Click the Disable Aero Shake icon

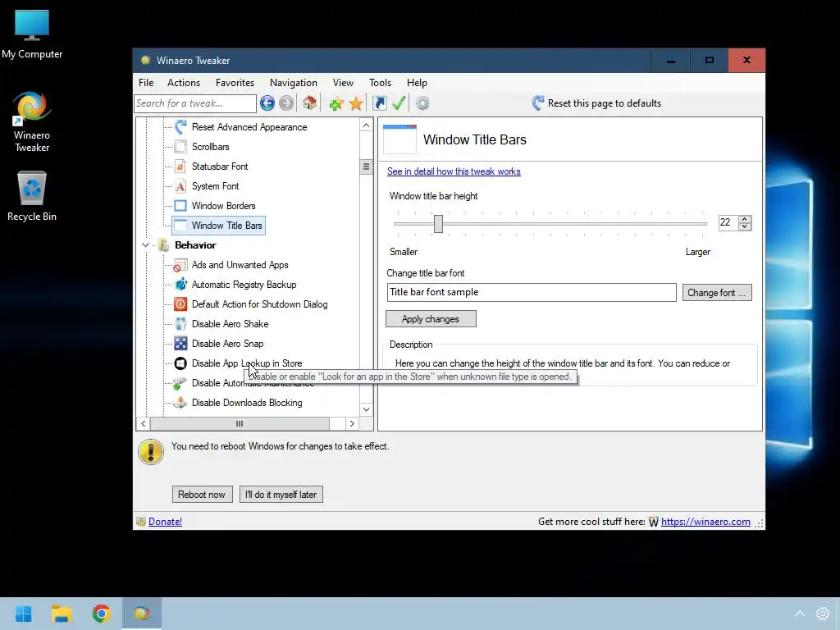pyautogui.click(x=180, y=323)
